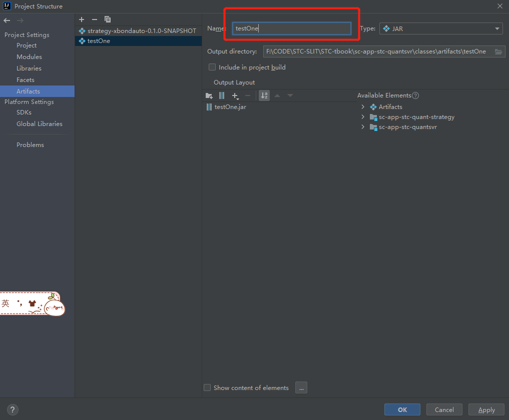Expand sc-app-stc-quant-strategy module node

(x=363, y=117)
